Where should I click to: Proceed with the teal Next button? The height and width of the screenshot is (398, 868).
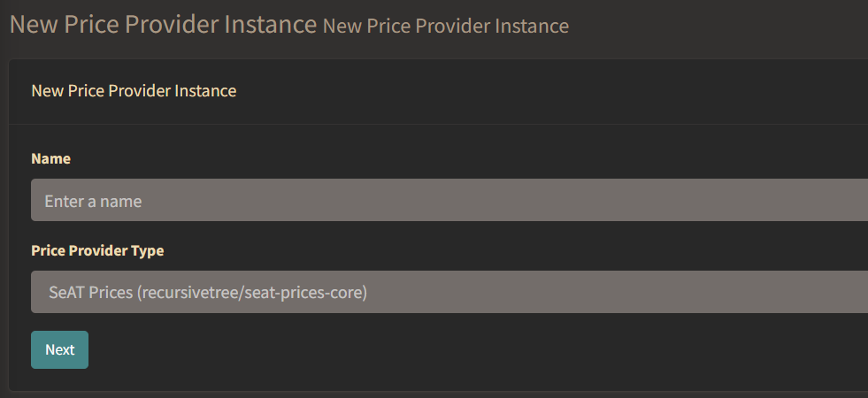[x=59, y=349]
